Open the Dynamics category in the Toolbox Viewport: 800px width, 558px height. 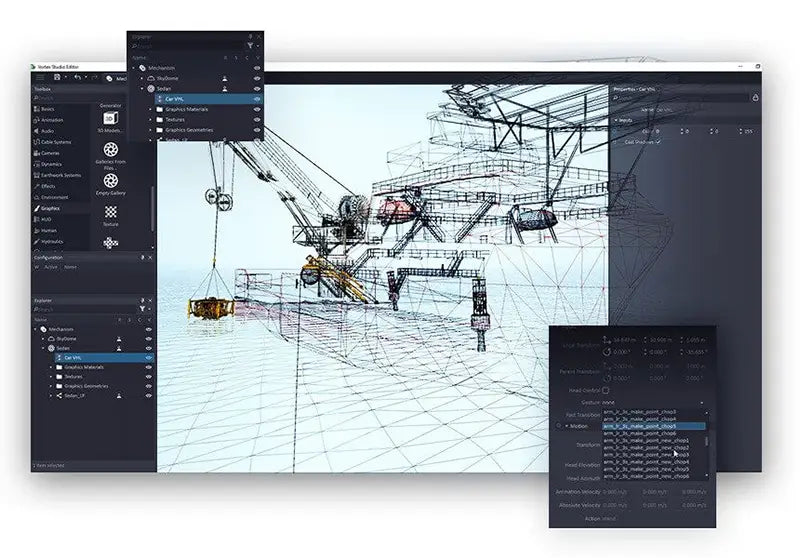click(x=50, y=164)
